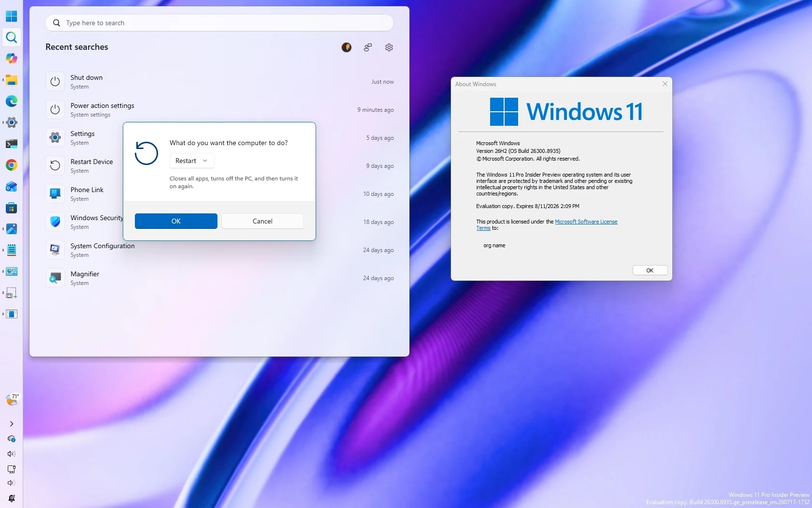This screenshot has height=508, width=812.
Task: Open System Configuration from recent searches
Action: [x=219, y=250]
